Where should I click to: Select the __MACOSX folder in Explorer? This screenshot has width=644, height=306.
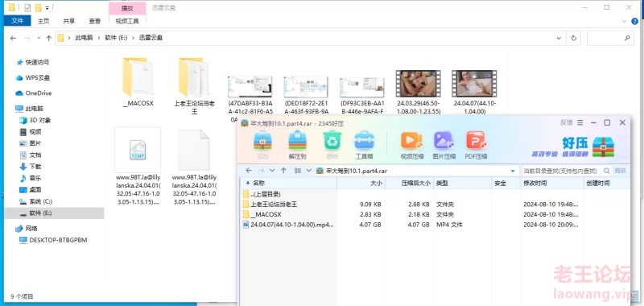point(138,83)
